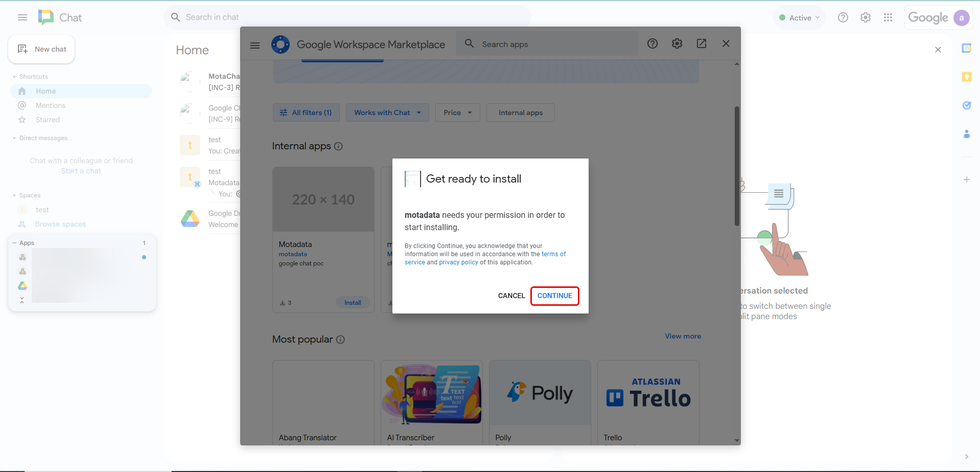Open Google Keep in the side panel
The width and height of the screenshot is (980, 472).
click(967, 77)
